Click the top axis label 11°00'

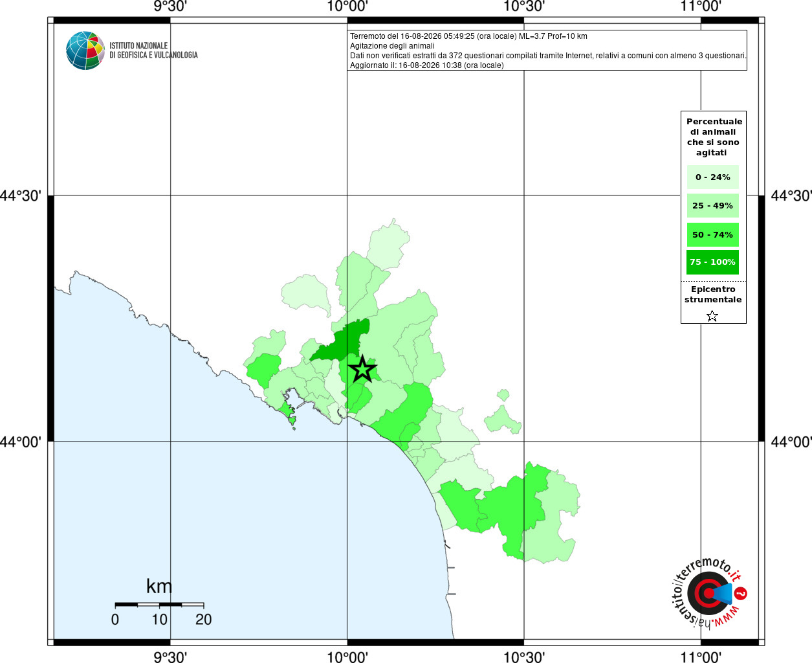tap(701, 6)
